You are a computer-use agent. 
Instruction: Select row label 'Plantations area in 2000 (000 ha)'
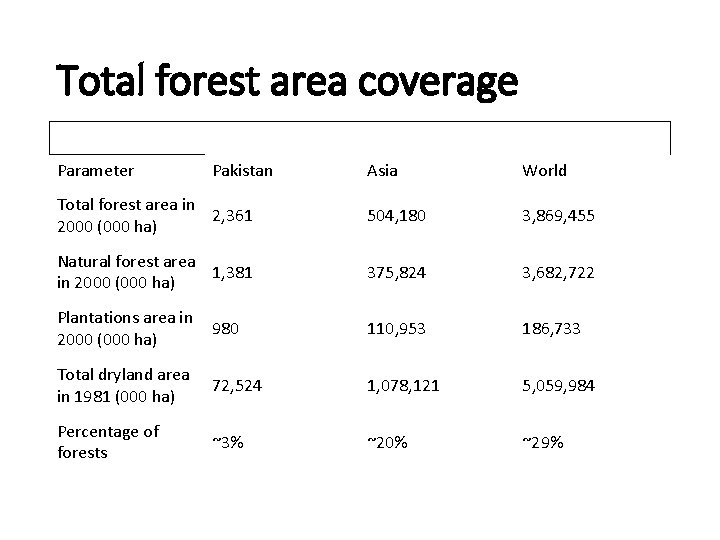click(125, 328)
